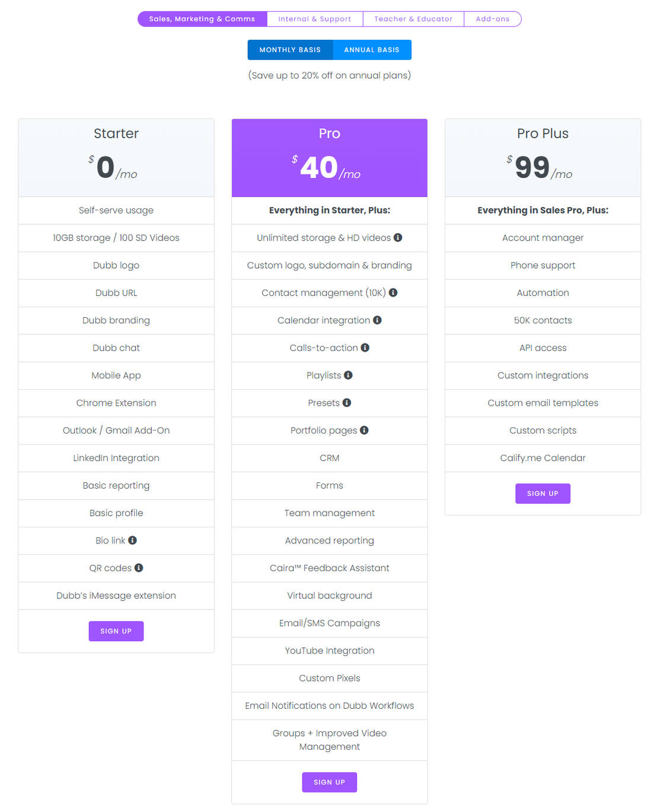Sign up for the Pro plan

329,782
